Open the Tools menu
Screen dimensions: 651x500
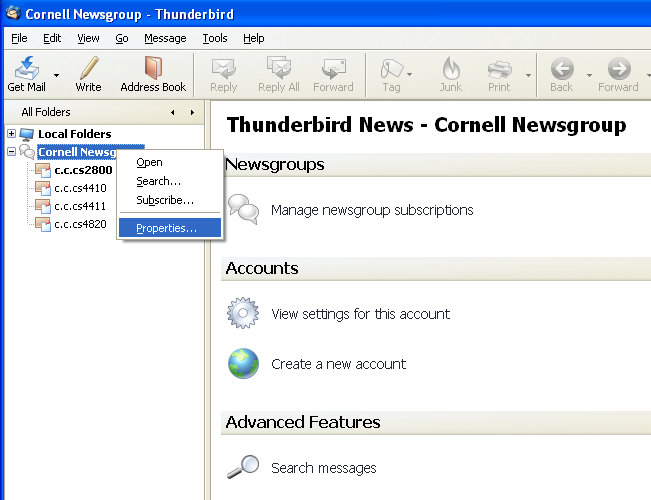click(x=214, y=38)
